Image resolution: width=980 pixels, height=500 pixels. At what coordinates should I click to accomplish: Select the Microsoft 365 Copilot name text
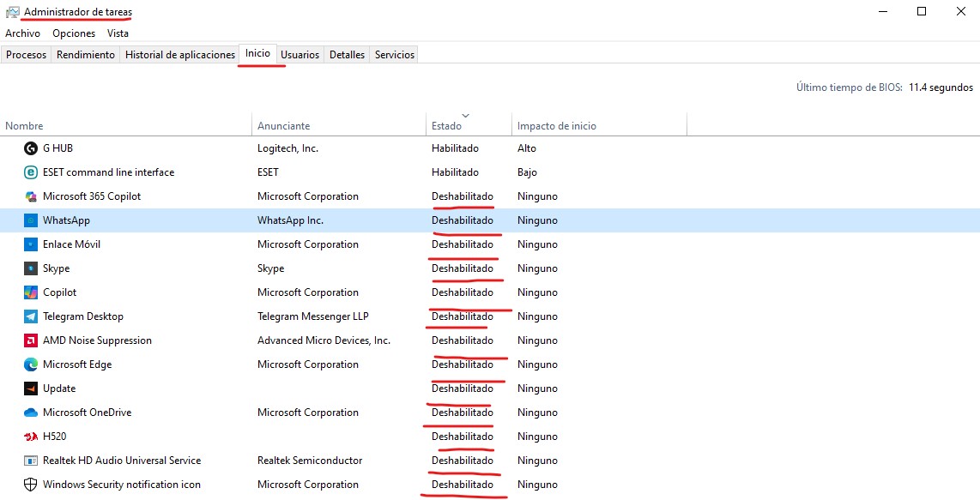[92, 196]
